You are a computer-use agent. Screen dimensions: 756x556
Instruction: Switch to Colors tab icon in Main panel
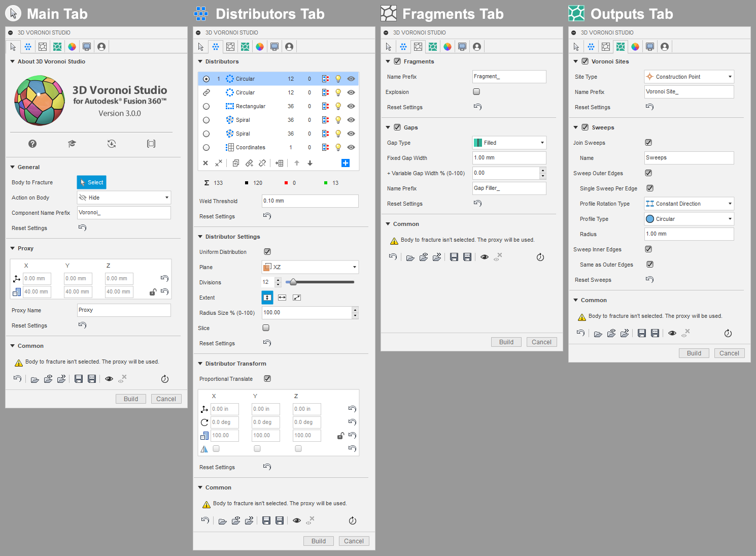72,47
